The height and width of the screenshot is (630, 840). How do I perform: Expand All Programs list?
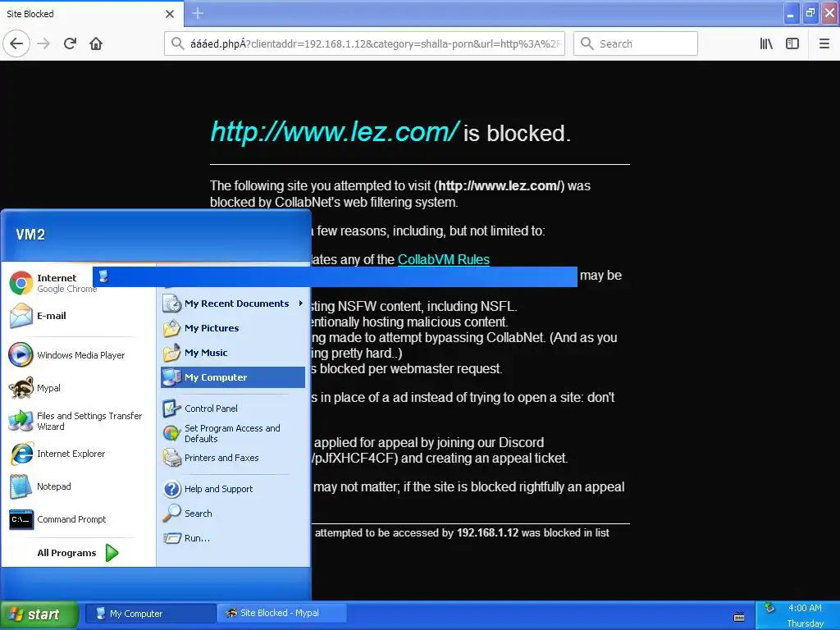pyautogui.click(x=78, y=553)
